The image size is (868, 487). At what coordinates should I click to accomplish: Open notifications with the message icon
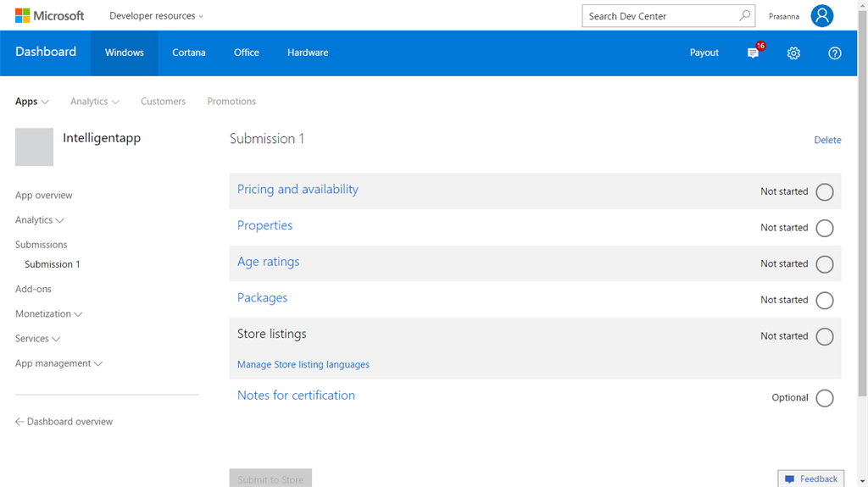(753, 53)
